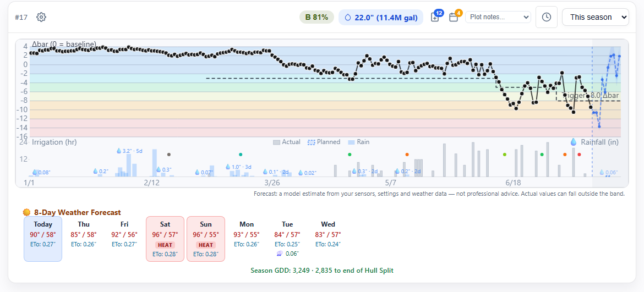Click the HEAT tag under Sat
Viewport: 644px width, 292px height.
click(x=165, y=245)
